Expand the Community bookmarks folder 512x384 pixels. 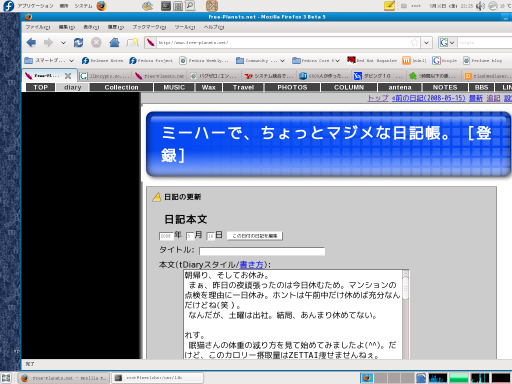(x=260, y=60)
